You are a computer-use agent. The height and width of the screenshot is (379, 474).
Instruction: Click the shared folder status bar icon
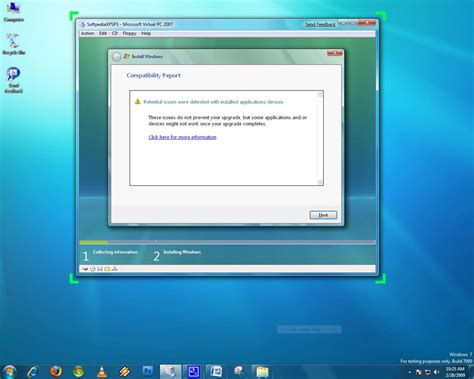(107, 269)
